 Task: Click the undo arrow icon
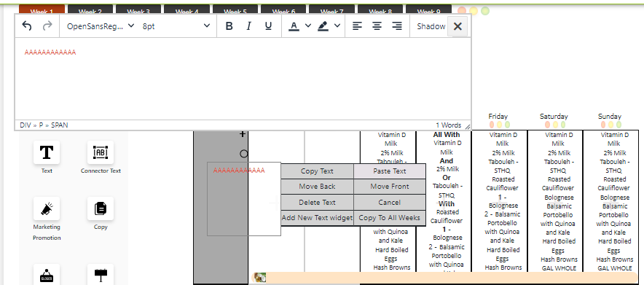(x=27, y=26)
